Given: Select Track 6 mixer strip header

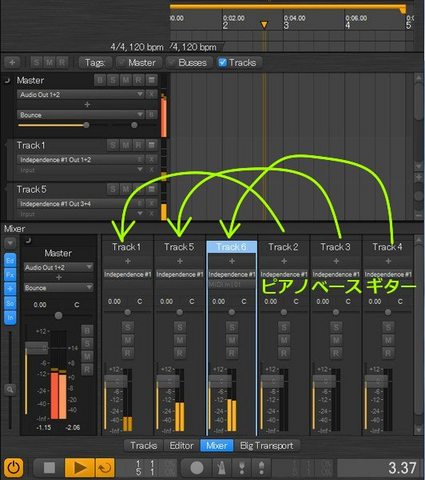Looking at the screenshot, I should 232,247.
